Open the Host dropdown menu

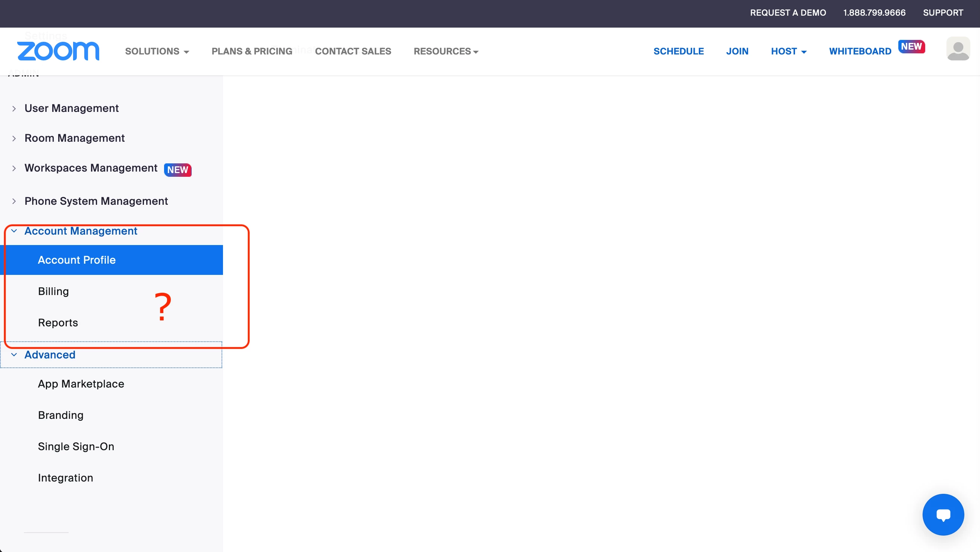click(788, 51)
